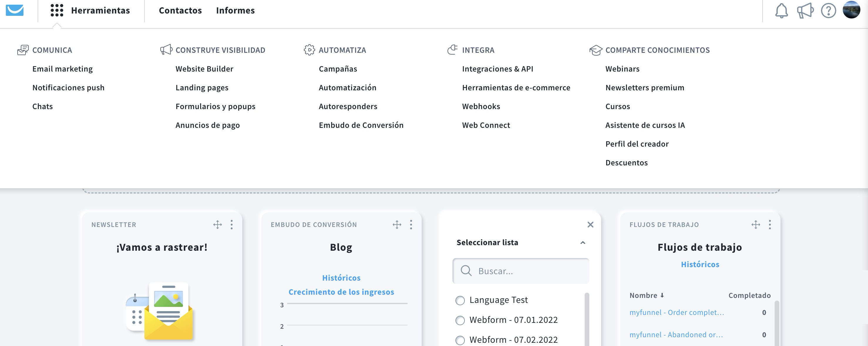Screen dimensions: 868x346
Task: Click the list selector scrollbar
Action: pyautogui.click(x=587, y=319)
